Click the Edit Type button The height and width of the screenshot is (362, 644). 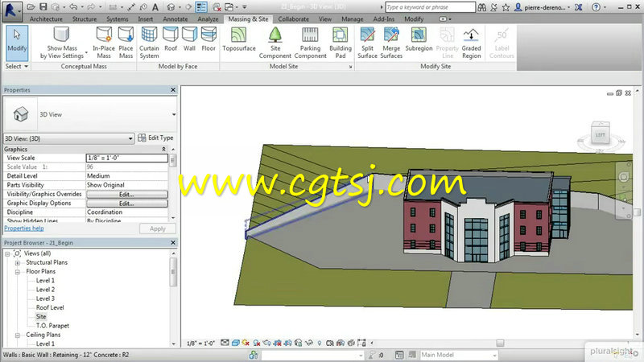pyautogui.click(x=155, y=138)
